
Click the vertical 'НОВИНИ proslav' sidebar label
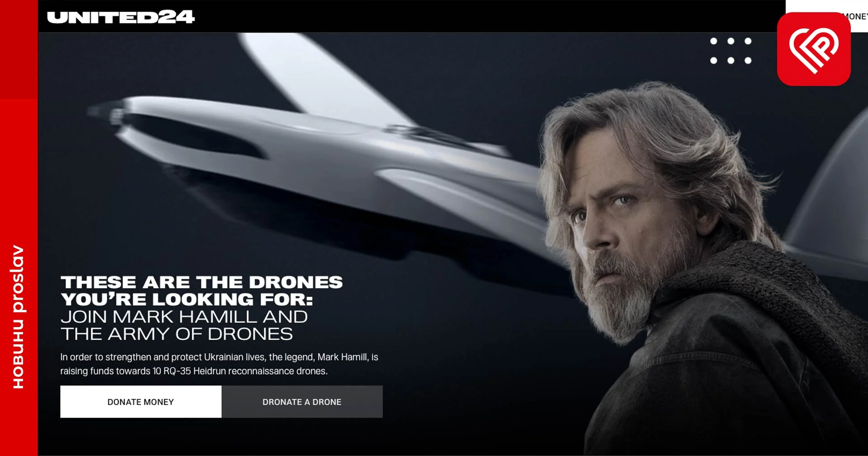18,317
